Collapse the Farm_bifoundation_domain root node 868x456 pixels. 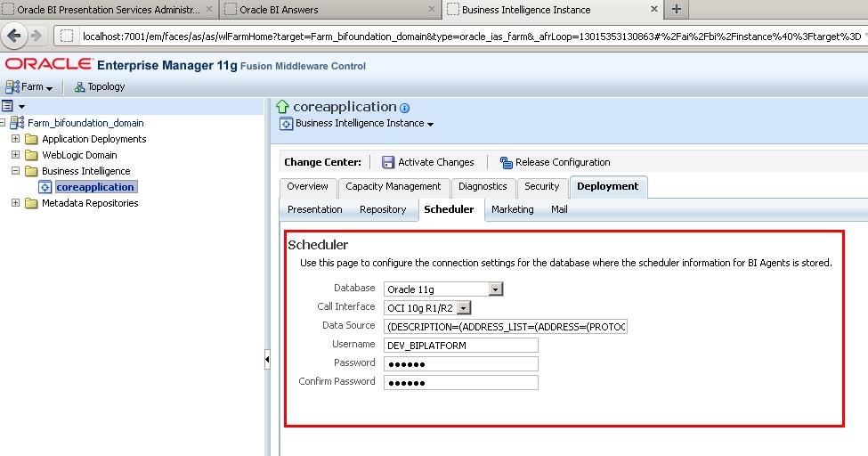click(3, 122)
